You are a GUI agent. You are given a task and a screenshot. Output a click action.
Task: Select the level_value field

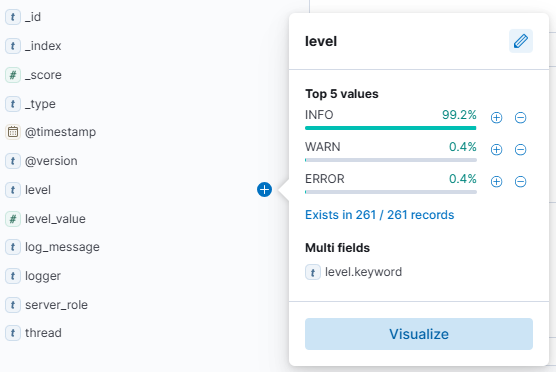tap(55, 219)
